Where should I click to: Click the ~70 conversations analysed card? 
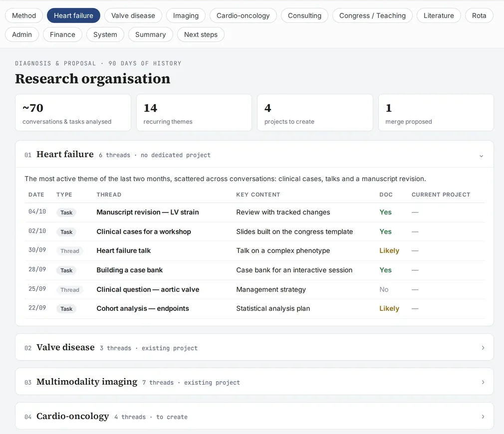(x=73, y=112)
